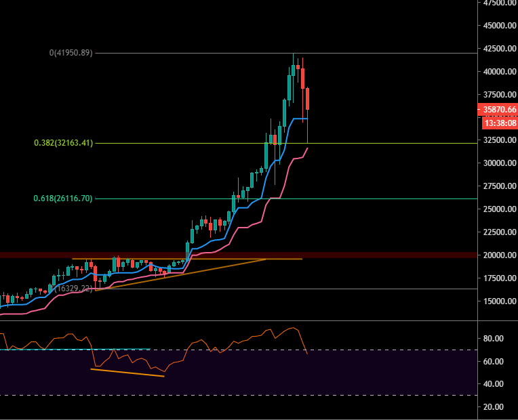Select the 0.382(32163.41) Fibonacci label
This screenshot has width=518, height=420.
(64, 143)
